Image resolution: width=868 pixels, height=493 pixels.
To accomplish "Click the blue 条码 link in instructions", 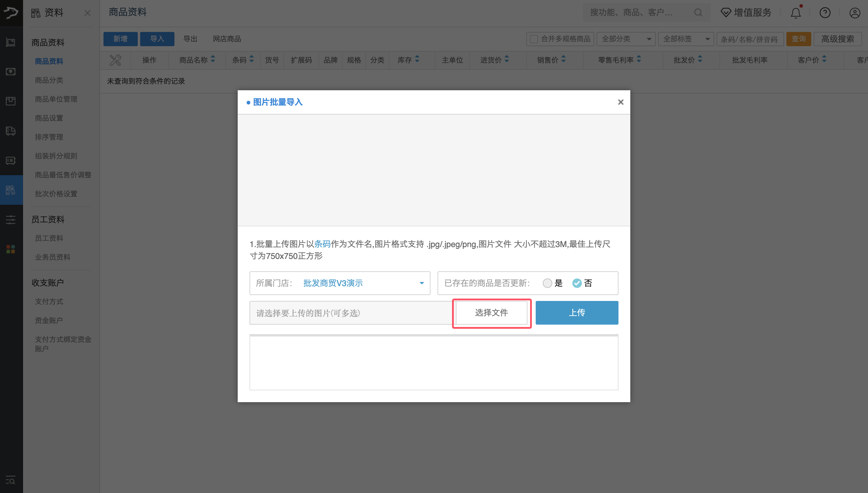I will 322,244.
